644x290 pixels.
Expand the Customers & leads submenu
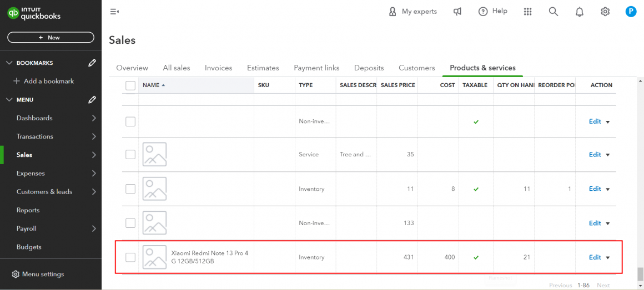(94, 192)
